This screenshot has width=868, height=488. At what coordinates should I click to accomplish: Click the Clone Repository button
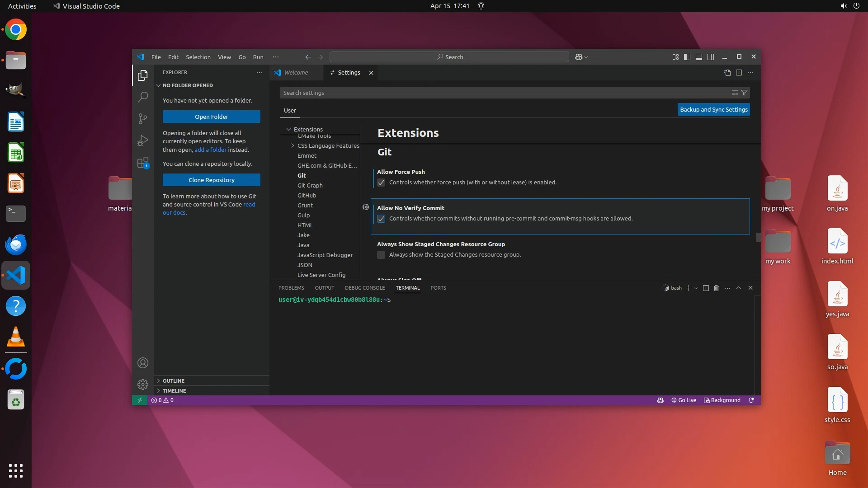point(211,180)
